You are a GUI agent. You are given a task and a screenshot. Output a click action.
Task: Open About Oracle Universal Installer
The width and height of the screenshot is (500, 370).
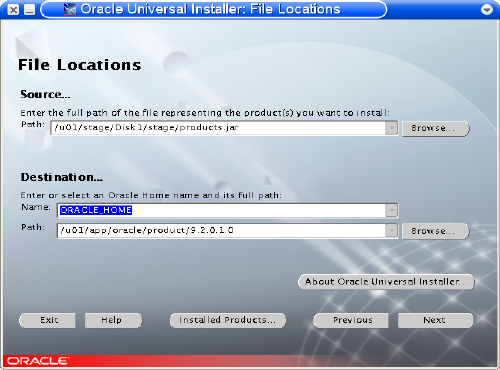386,282
